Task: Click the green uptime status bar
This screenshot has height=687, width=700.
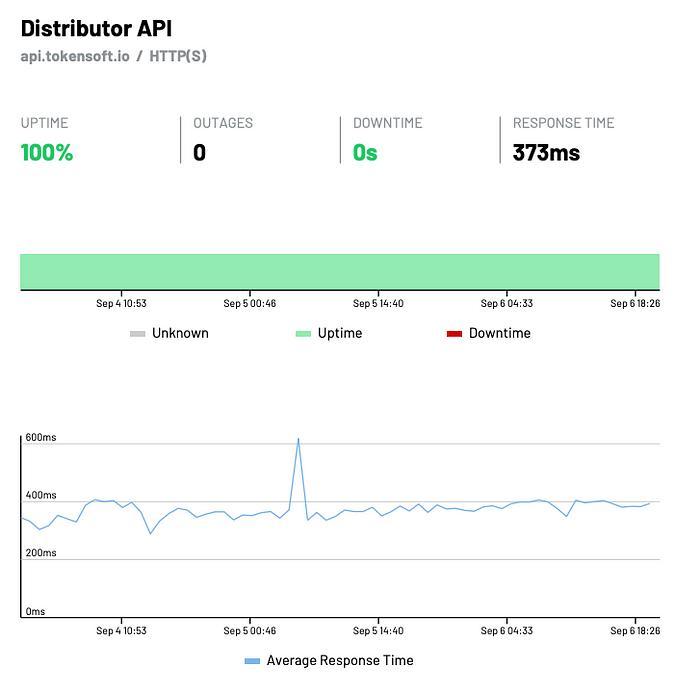Action: 340,271
